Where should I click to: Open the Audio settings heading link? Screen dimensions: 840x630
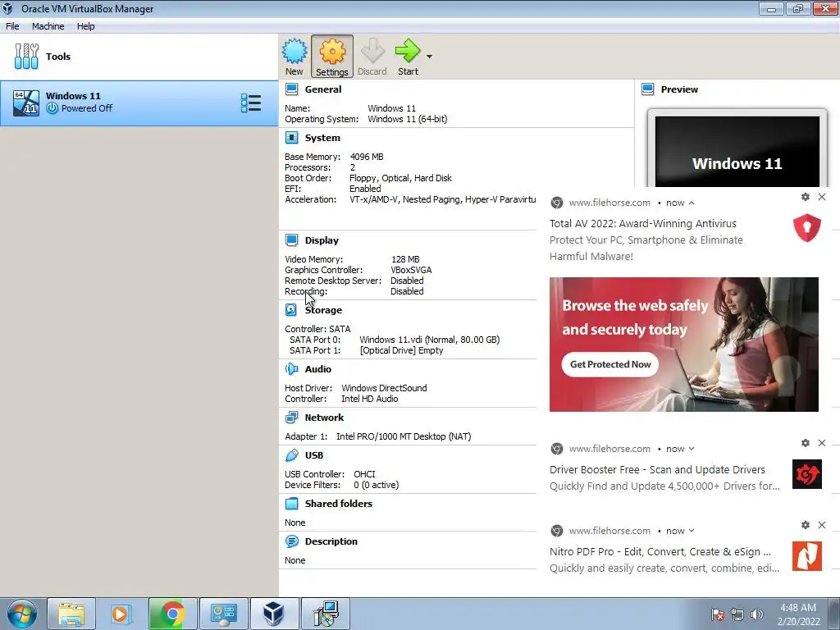tap(318, 369)
